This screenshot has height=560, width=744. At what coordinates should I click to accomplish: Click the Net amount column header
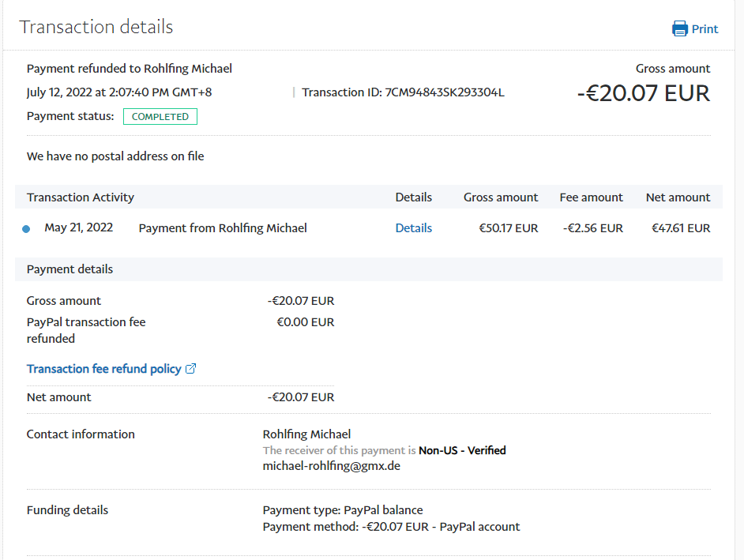tap(678, 197)
